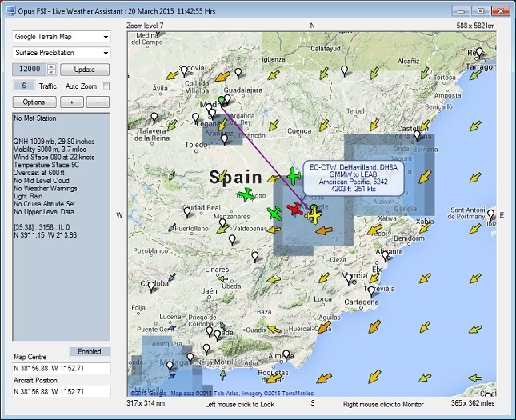This screenshot has width=516, height=420.
Task: Select the red traffic aircraft icon
Action: click(294, 209)
